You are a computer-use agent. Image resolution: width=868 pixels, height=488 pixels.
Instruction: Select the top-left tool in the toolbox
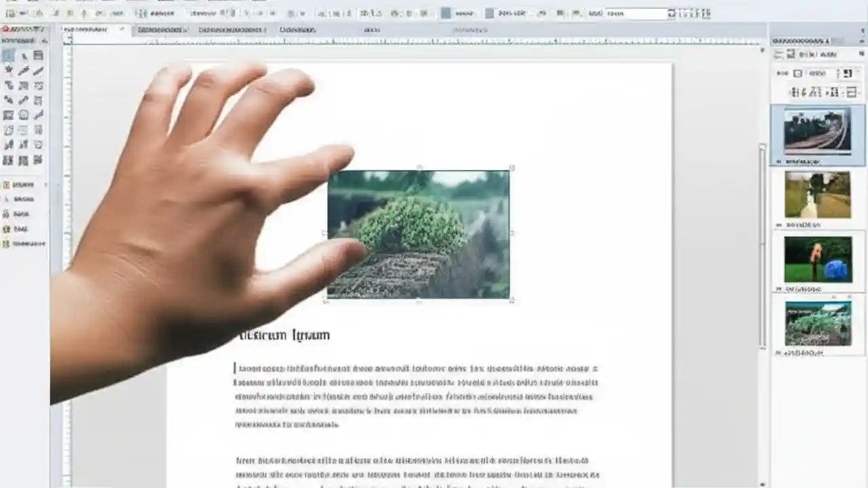pos(9,56)
